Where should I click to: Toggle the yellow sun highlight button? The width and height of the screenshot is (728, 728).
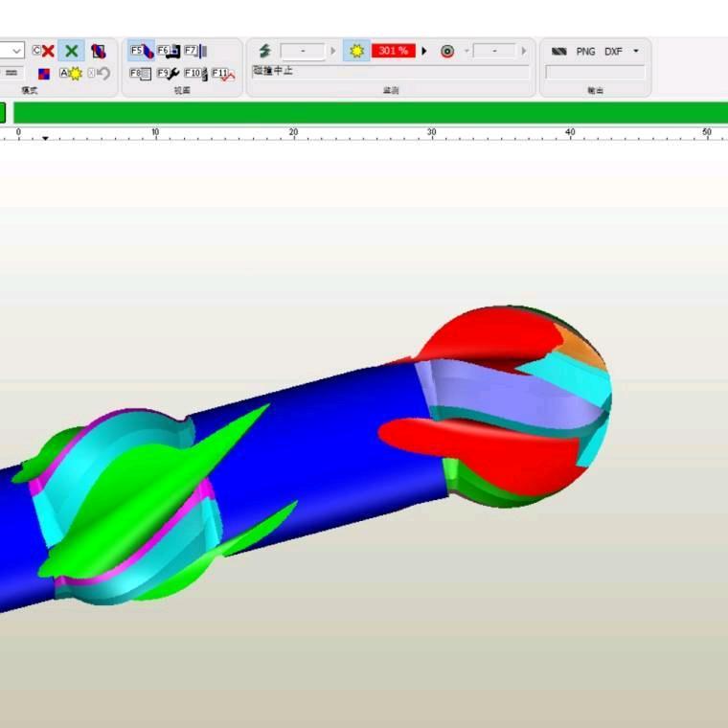click(356, 51)
